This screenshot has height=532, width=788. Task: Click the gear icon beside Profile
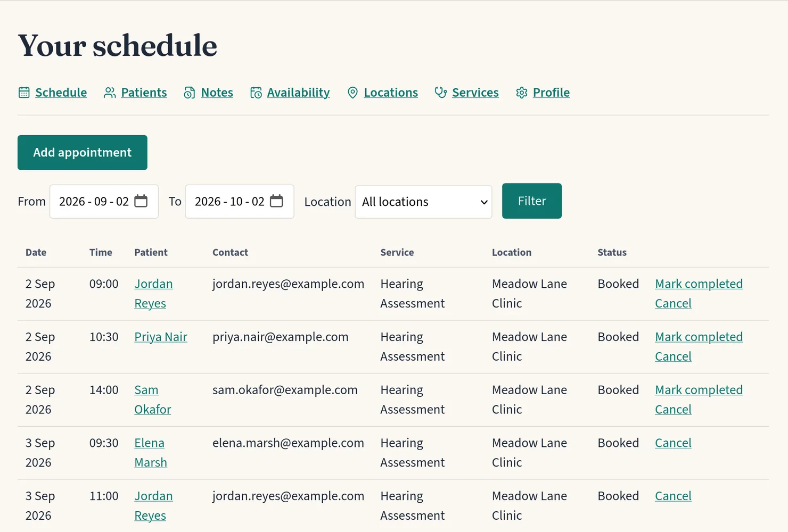click(522, 93)
